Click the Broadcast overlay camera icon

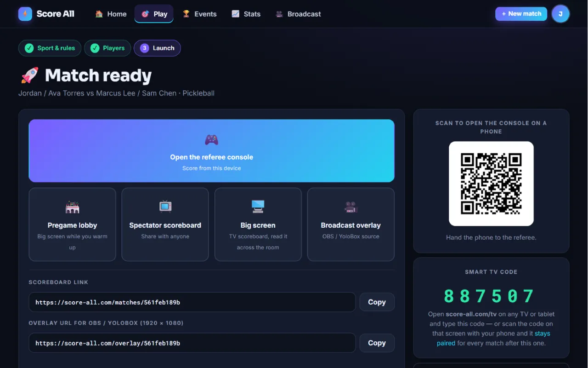pyautogui.click(x=351, y=207)
